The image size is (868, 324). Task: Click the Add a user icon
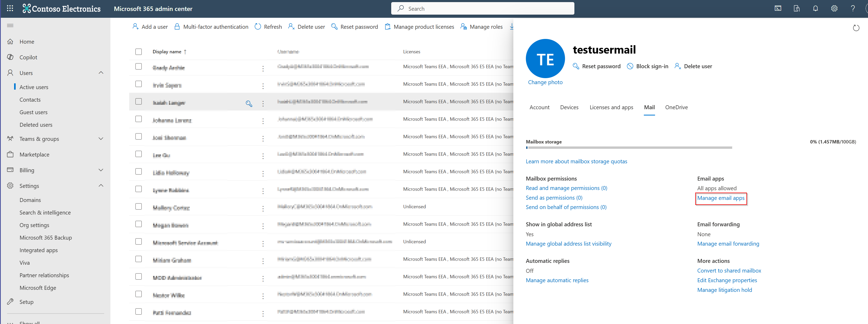click(135, 26)
